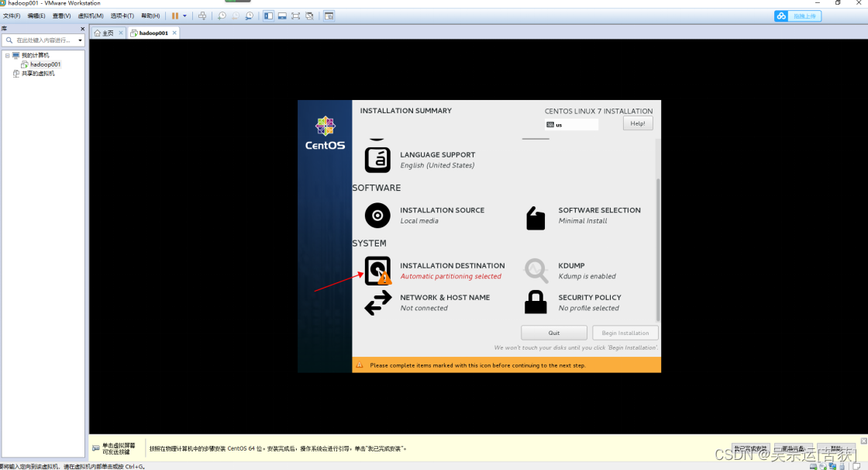Click the revert to snapshot toolbar icon
Image resolution: width=868 pixels, height=470 pixels.
[x=236, y=16]
